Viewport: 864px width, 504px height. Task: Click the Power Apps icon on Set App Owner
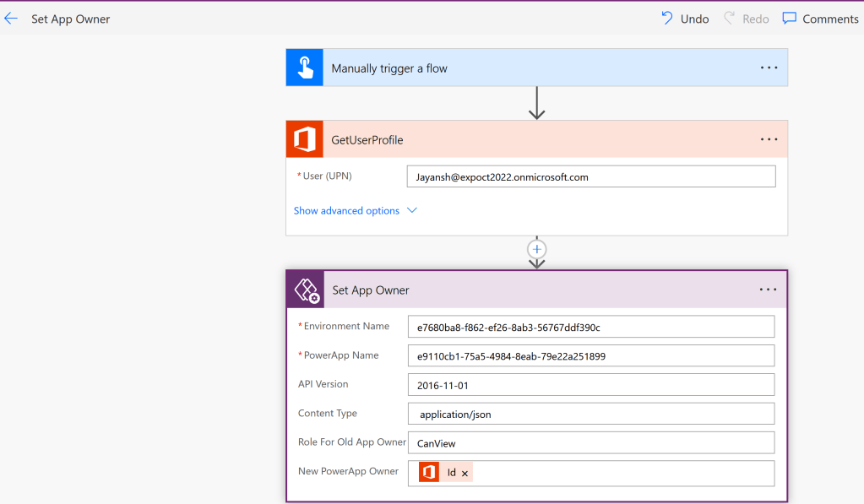306,290
